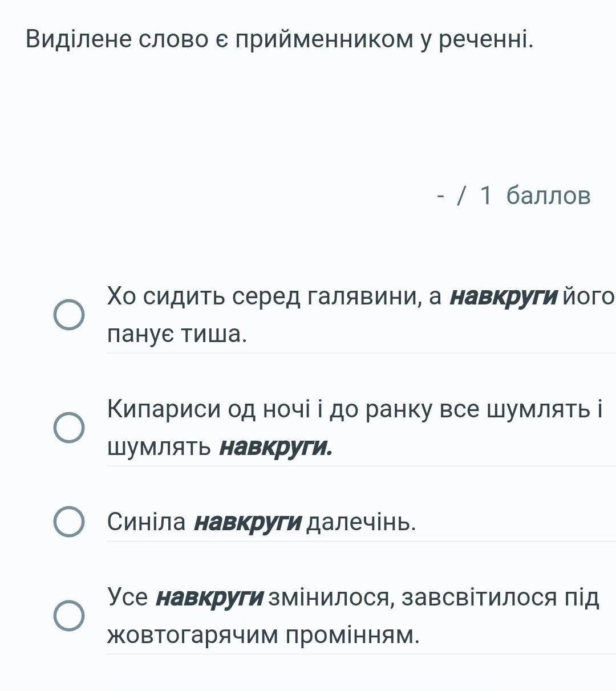Click the word "реченні." in the question
The width and height of the screenshot is (616, 691).
click(x=485, y=39)
